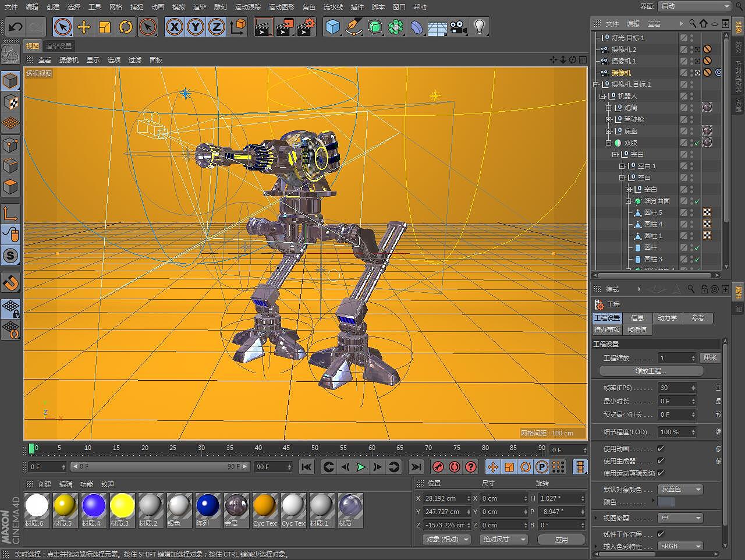Select the blue 材质.4 material swatch

(94, 506)
